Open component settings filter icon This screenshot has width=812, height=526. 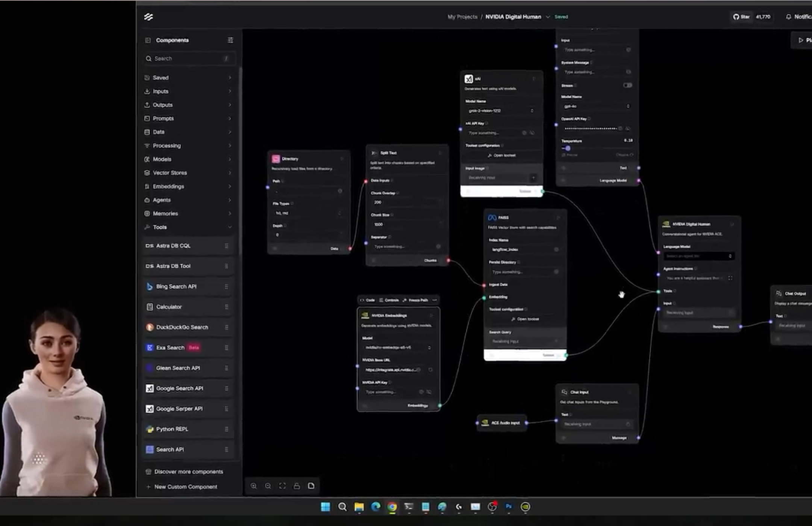pyautogui.click(x=230, y=40)
